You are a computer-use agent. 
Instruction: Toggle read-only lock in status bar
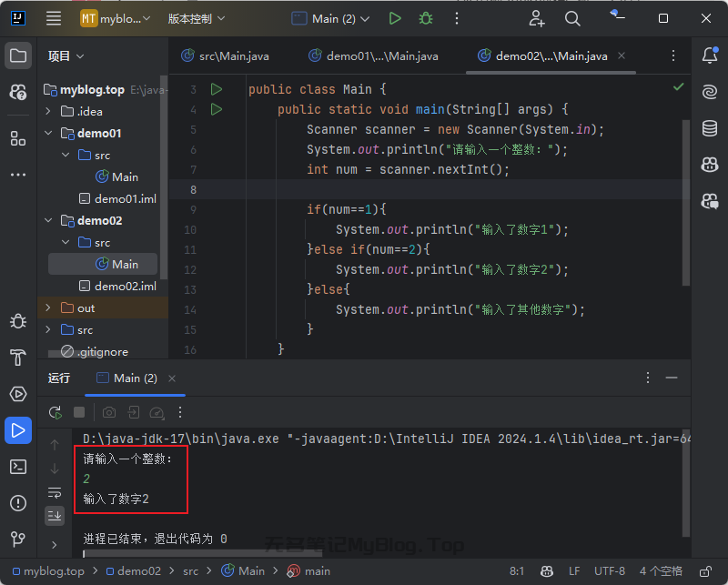(x=706, y=571)
